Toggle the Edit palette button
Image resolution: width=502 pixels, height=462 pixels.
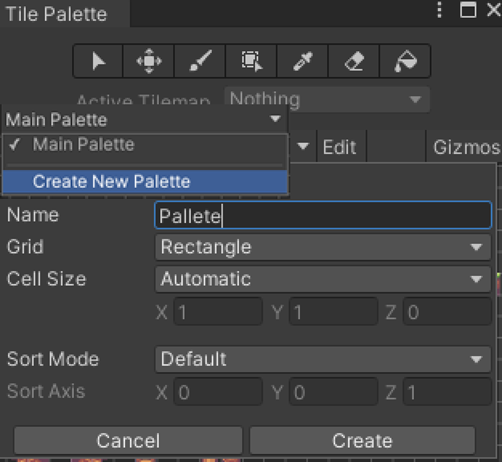pyautogui.click(x=339, y=147)
